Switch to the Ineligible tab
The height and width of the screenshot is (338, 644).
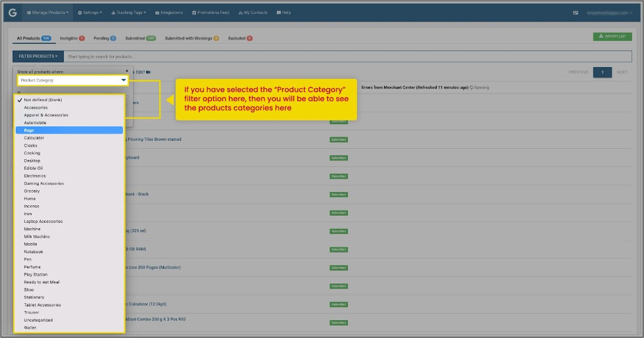coord(72,38)
